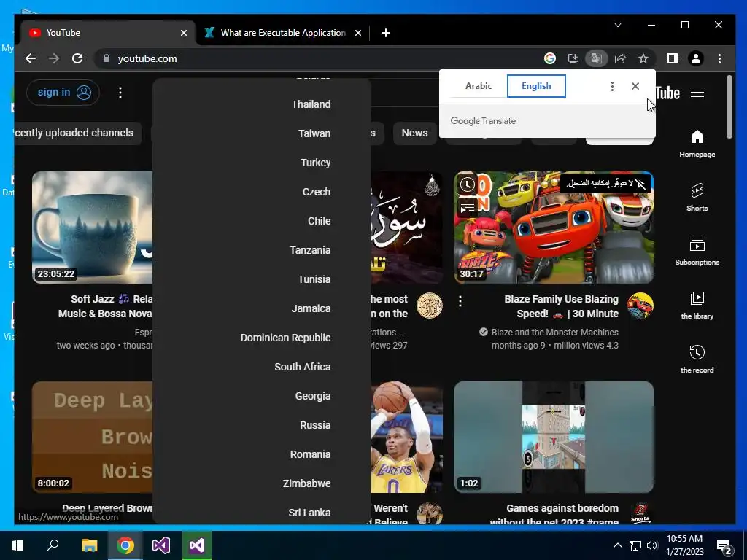This screenshot has height=560, width=747.
Task: Open the Blaze video's three-dot options menu
Action: (460, 301)
